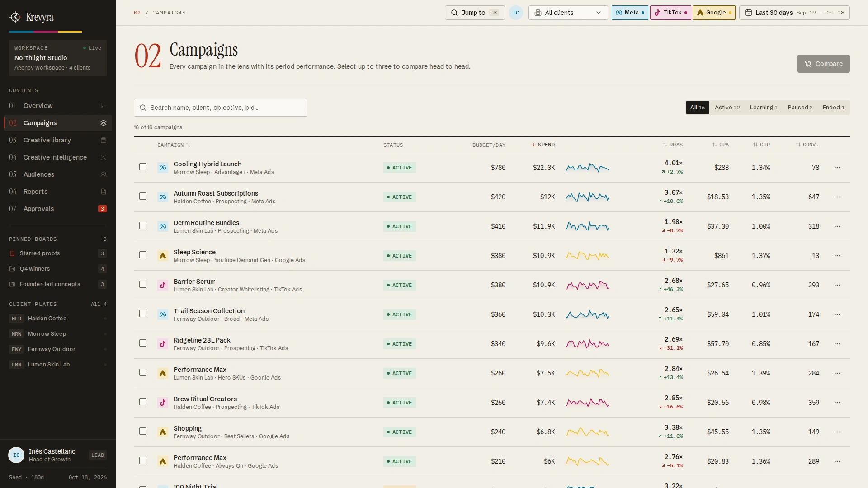
Task: Click the Audiences people icon in sidebar
Action: 103,174
